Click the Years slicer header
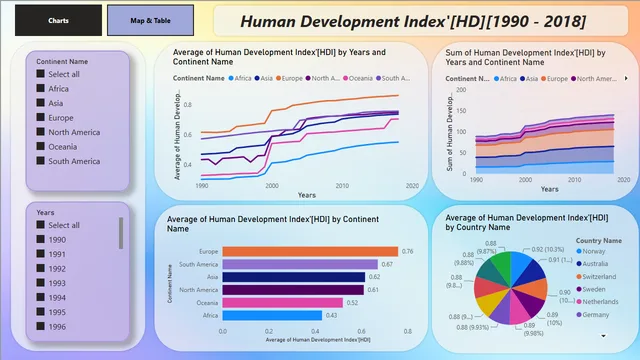The image size is (640, 360). [45, 213]
